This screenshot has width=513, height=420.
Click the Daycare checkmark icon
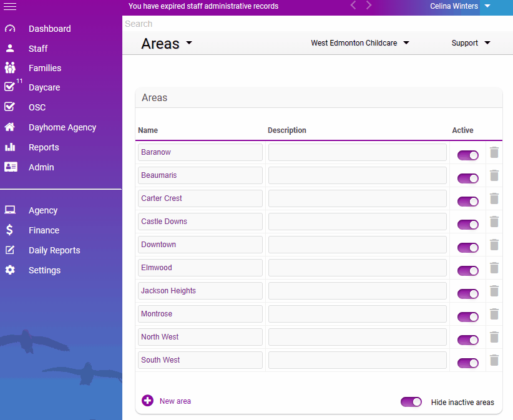(9, 87)
